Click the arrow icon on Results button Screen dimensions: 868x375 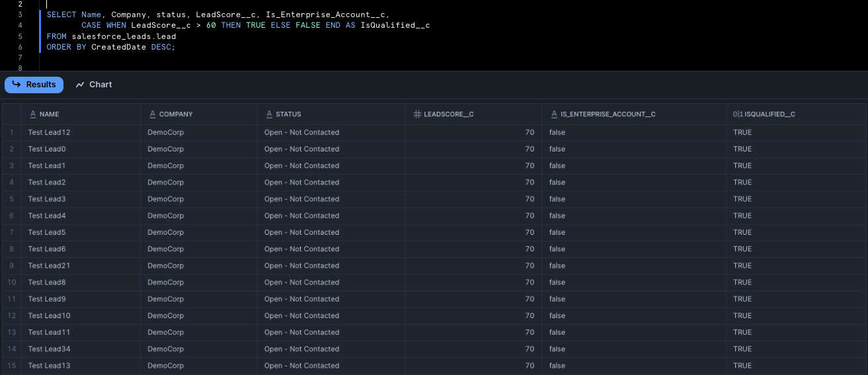17,85
